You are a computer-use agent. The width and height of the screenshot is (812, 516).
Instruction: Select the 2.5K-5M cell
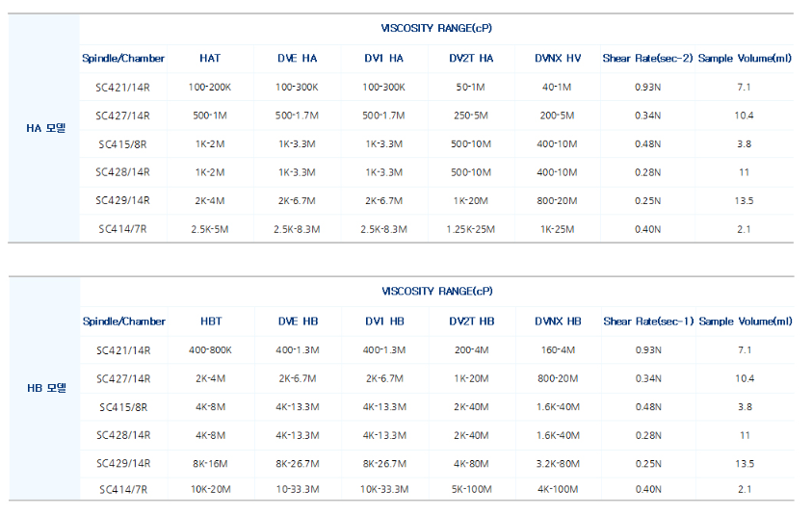tap(210, 230)
